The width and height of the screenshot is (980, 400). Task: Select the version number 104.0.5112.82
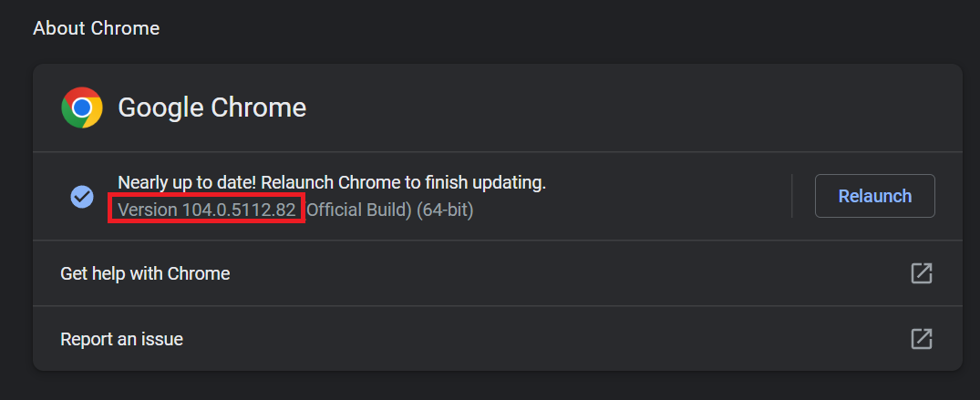point(239,210)
